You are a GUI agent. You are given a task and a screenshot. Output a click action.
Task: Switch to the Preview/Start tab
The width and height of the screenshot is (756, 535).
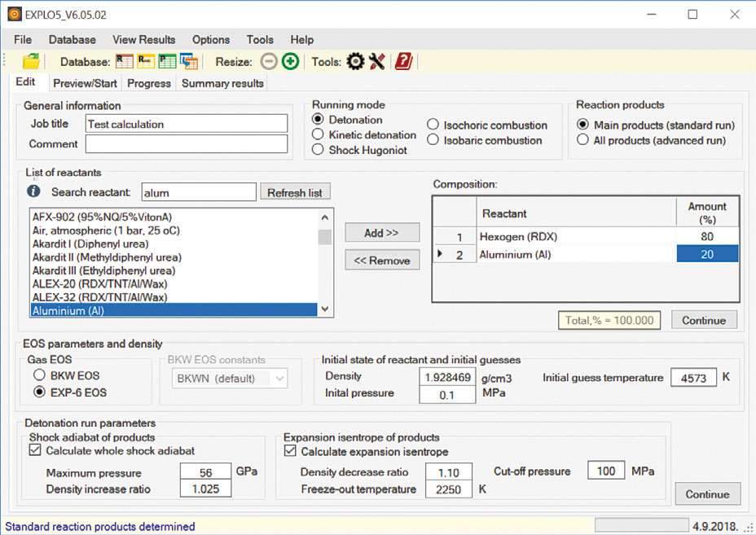pyautogui.click(x=85, y=83)
